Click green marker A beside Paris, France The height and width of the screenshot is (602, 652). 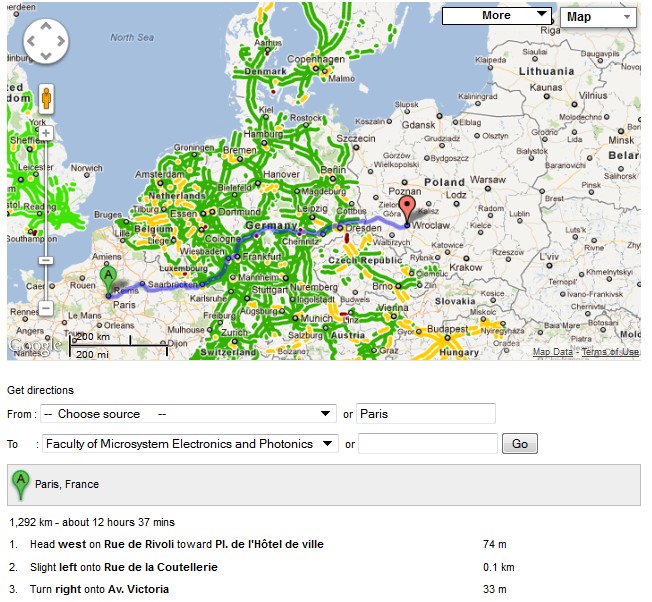coord(20,485)
